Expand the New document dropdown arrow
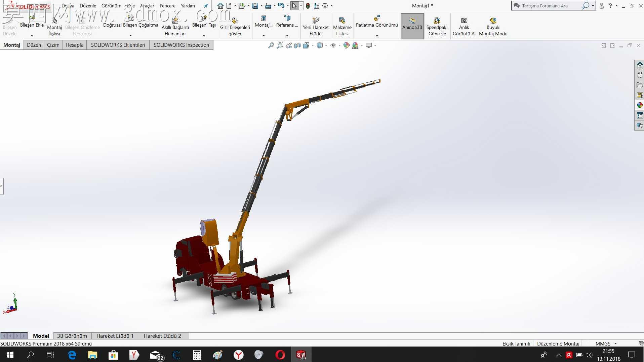The width and height of the screenshot is (644, 362). 235,6
